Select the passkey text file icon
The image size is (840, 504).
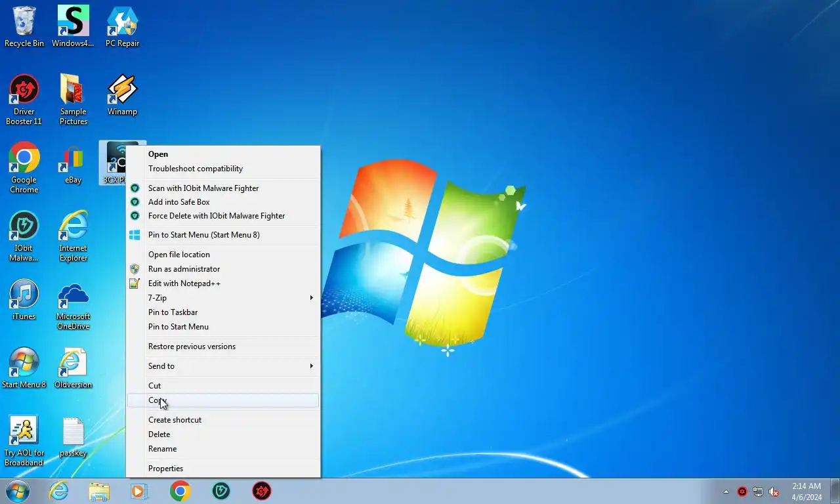tap(73, 437)
